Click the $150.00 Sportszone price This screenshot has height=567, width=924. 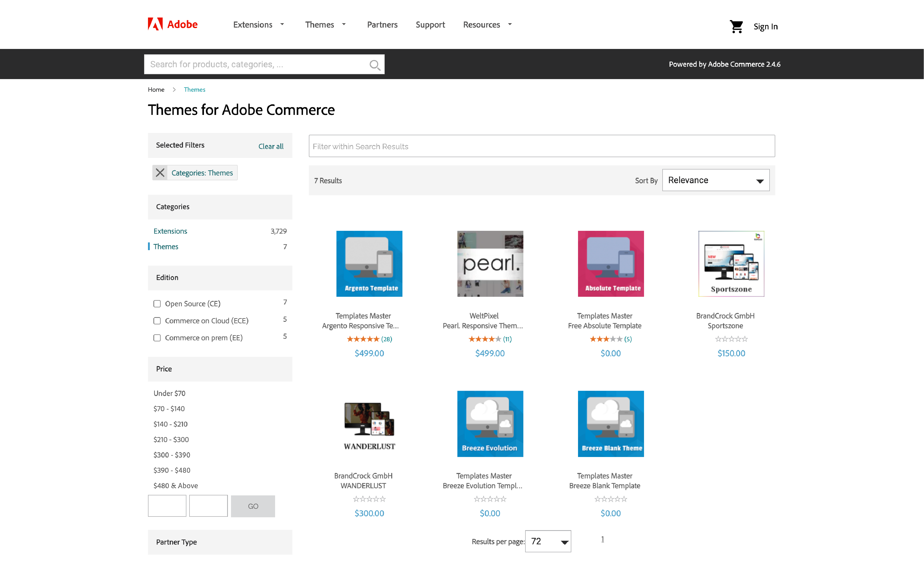point(731,353)
